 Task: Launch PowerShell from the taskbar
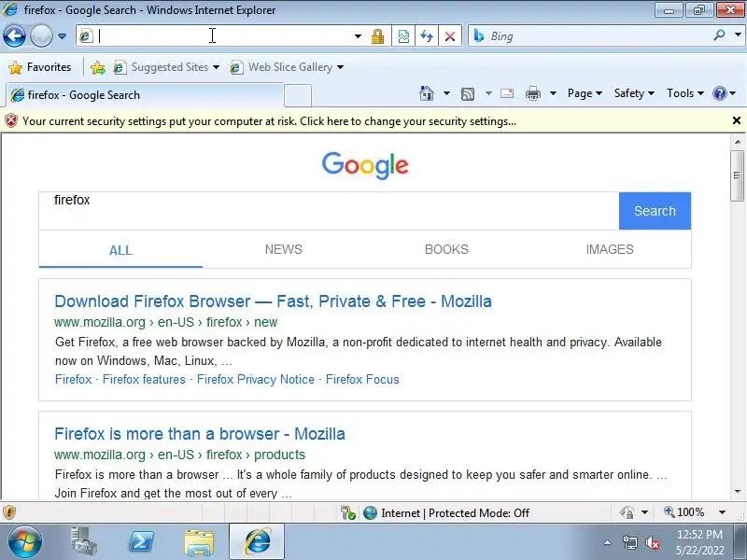click(142, 542)
